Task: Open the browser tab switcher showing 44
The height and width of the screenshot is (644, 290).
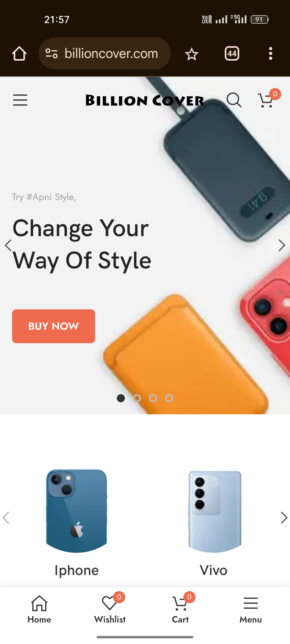Action: (x=232, y=53)
